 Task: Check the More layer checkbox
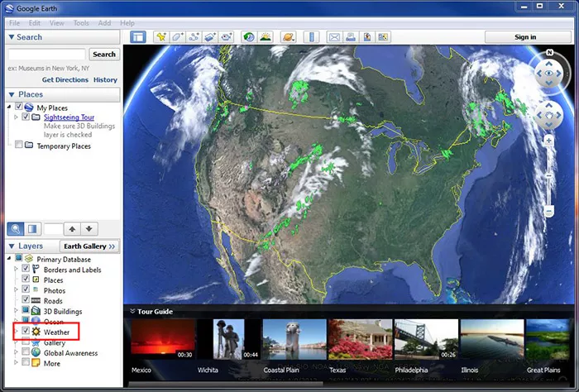coord(26,361)
